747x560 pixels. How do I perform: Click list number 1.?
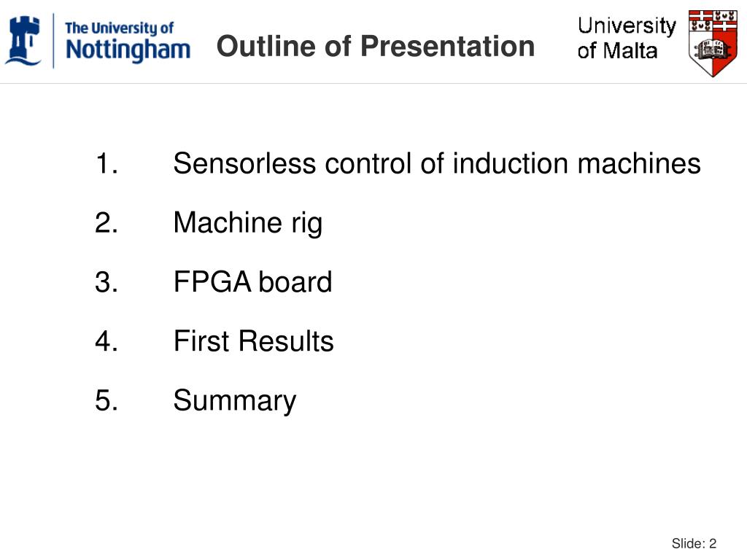[x=107, y=163]
